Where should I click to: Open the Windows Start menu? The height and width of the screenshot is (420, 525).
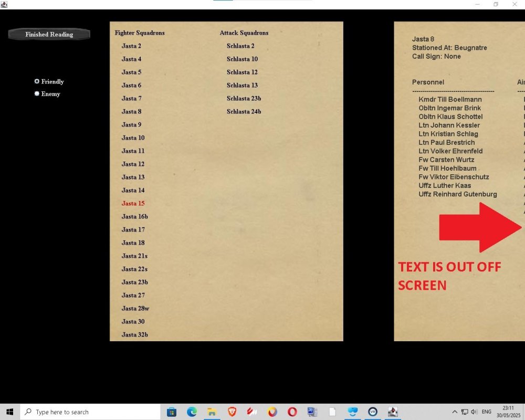(9, 412)
